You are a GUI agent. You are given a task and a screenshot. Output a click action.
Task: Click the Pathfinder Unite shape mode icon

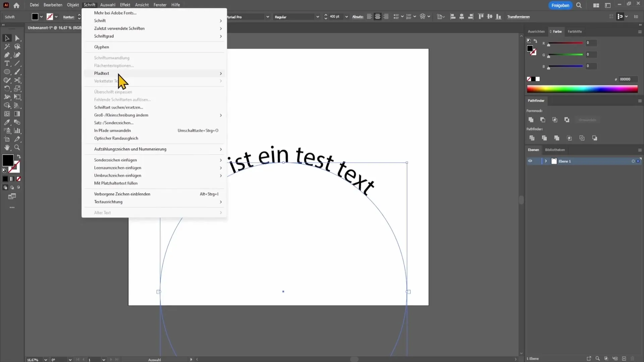(531, 120)
